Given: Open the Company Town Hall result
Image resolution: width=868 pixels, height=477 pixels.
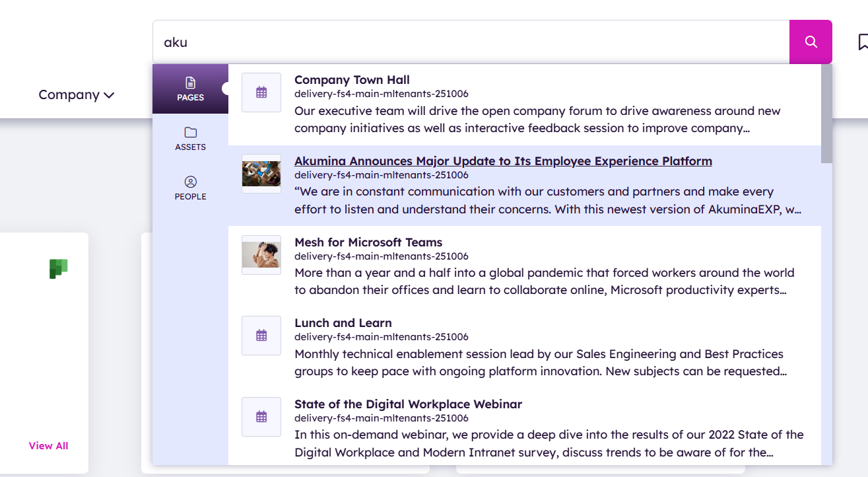Looking at the screenshot, I should pos(352,80).
